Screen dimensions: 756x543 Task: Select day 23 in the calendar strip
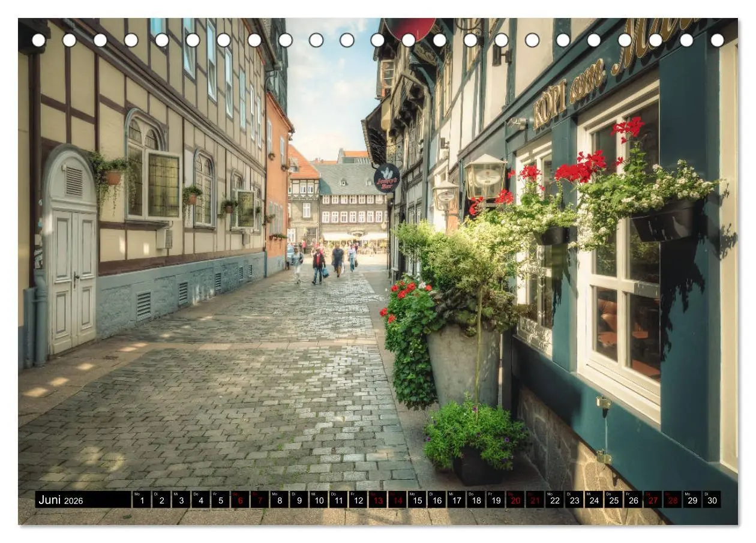point(575,500)
